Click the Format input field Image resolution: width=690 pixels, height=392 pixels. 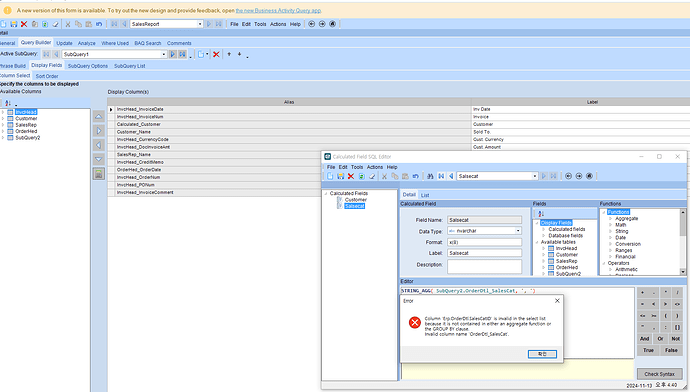pos(484,242)
